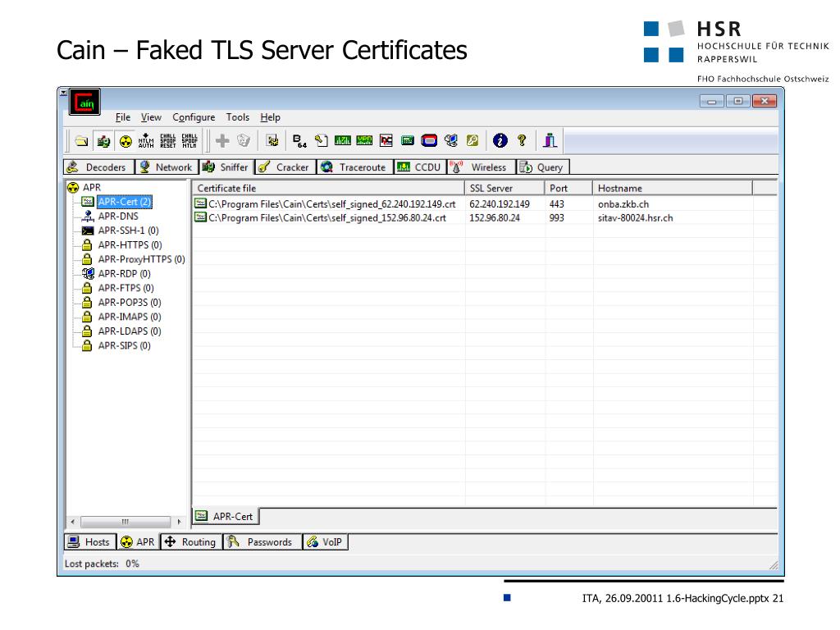Click the APR-Cert bottom panel tab

[225, 517]
